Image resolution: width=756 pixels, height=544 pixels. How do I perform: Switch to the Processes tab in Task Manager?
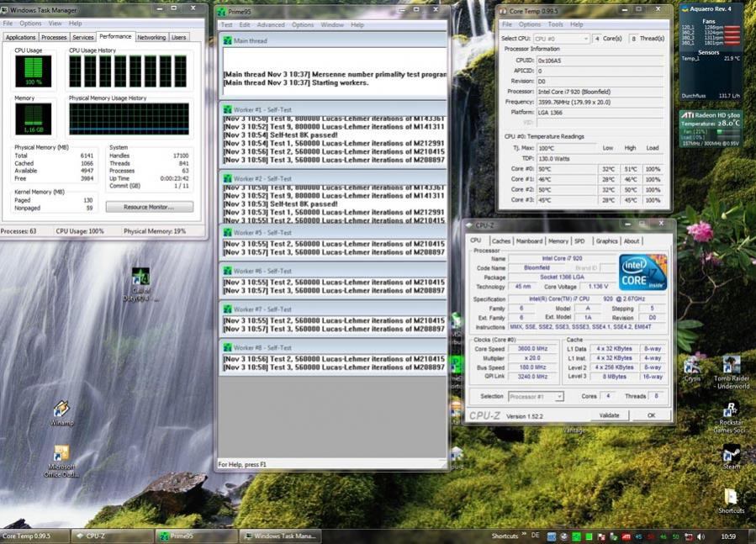(x=54, y=37)
